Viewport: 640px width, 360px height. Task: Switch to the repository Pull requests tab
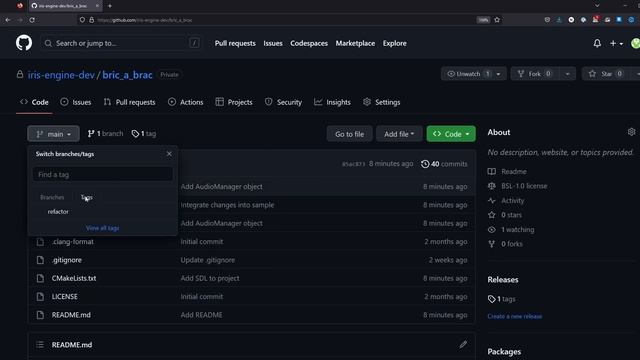pos(129,102)
